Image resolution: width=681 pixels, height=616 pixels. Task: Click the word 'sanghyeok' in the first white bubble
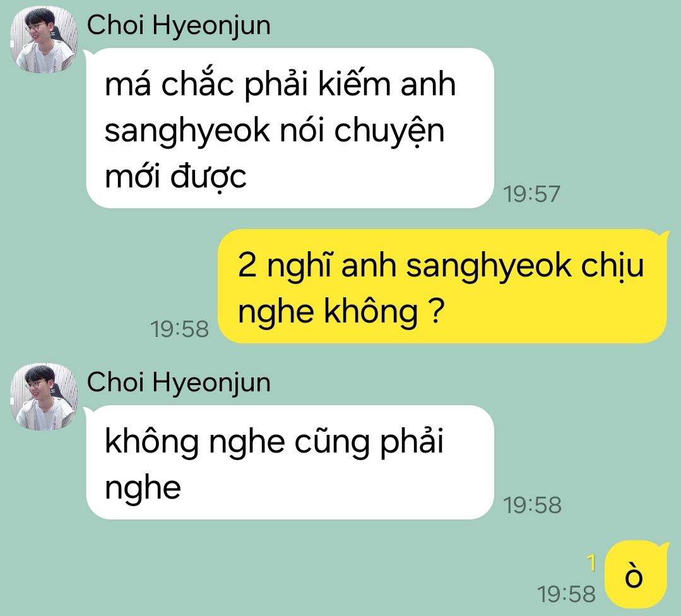point(187,131)
